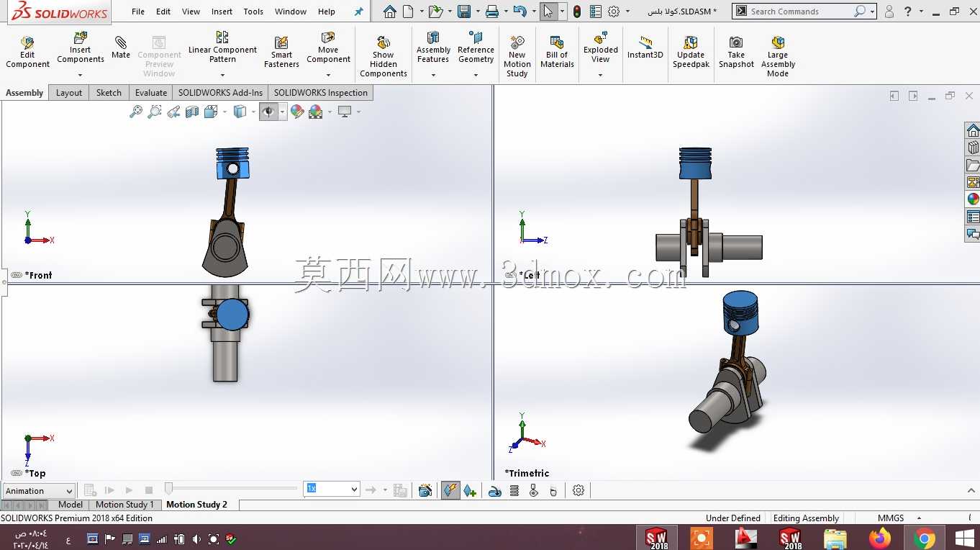The height and width of the screenshot is (550, 980).
Task: Toggle the link views icon beside *Front
Action: (x=16, y=275)
